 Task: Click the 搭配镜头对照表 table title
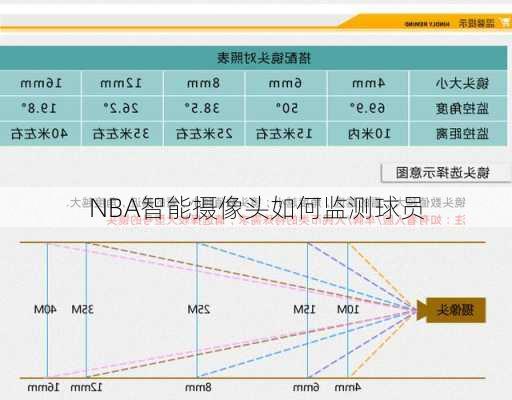coord(264,58)
